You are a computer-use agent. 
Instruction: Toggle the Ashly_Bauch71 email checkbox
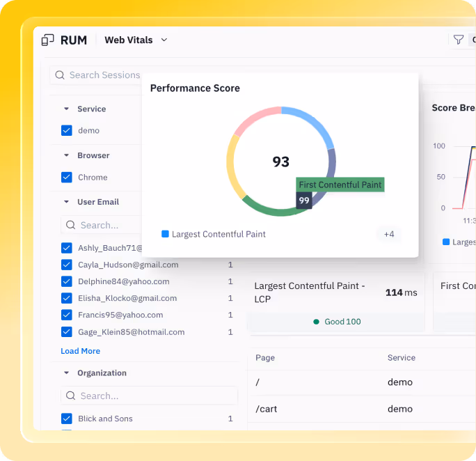[67, 248]
